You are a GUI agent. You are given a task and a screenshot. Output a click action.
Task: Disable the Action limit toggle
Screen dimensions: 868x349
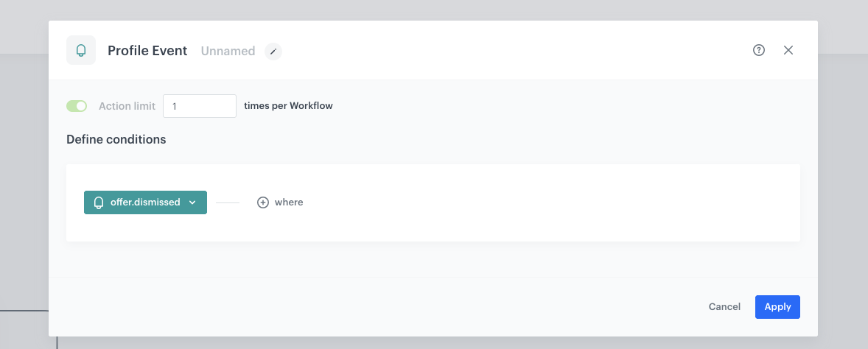[77, 106]
